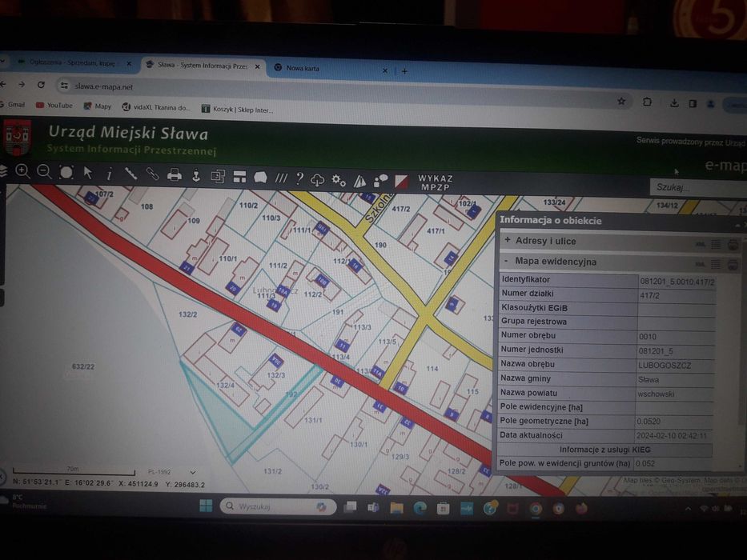Screen dimensions: 747x560
Task: Activate the zoom out magnifier tool
Action: click(x=44, y=171)
